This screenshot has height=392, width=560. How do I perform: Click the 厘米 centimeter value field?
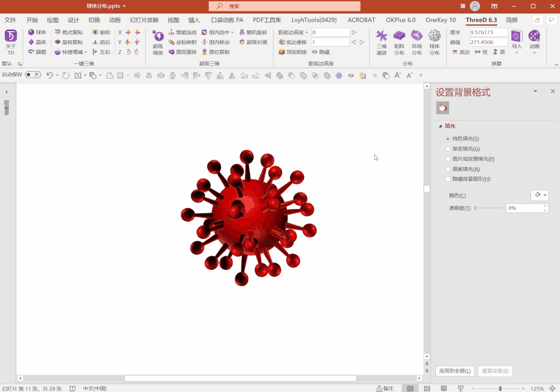488,32
